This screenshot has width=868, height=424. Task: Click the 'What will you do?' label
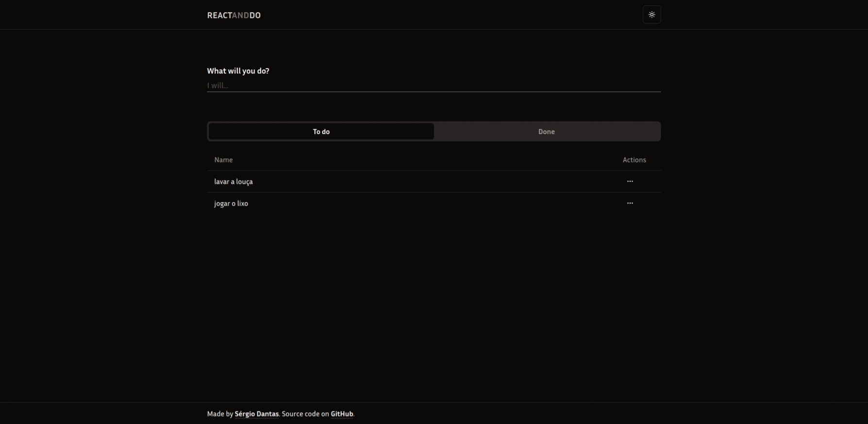pos(238,71)
